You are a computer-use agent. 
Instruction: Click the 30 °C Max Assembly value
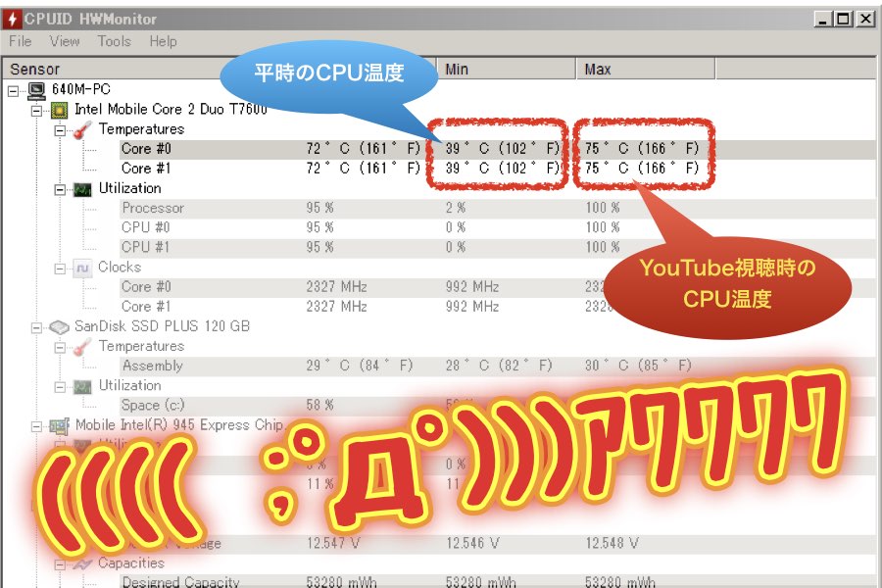coord(638,366)
